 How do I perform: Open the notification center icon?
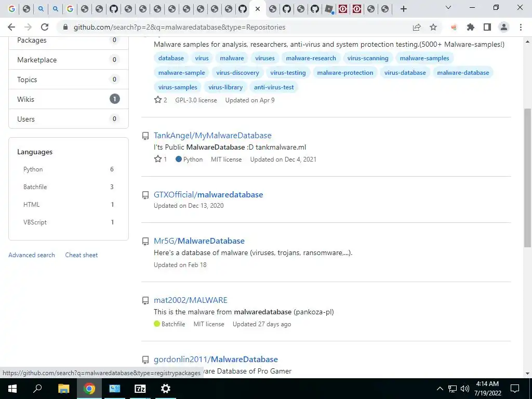515,389
